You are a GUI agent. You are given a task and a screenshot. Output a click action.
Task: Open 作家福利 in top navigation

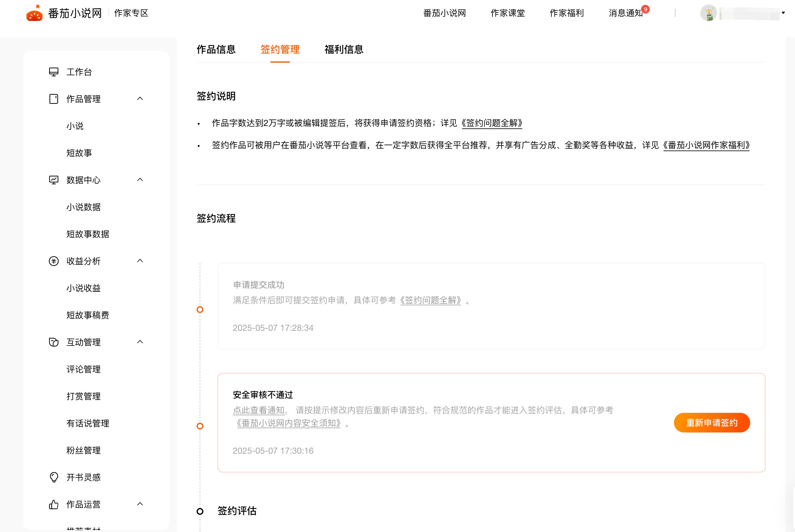567,13
